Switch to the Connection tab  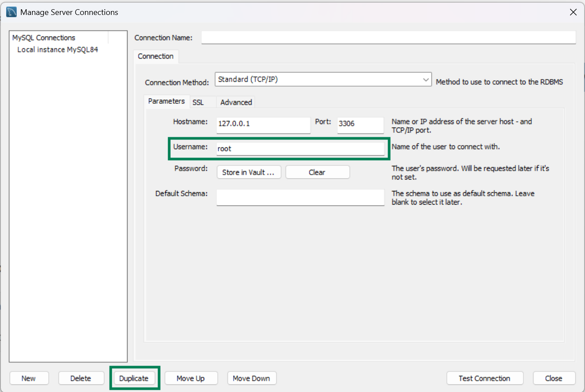pos(156,56)
